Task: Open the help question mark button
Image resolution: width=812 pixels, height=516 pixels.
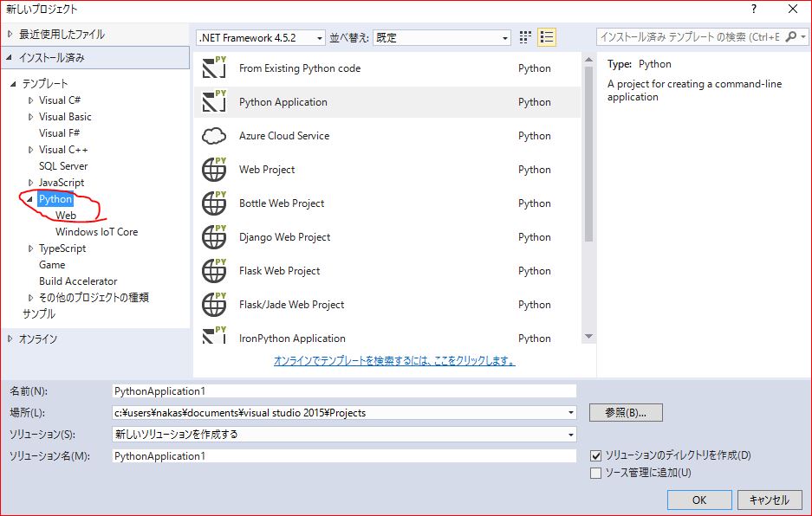Action: tap(754, 9)
